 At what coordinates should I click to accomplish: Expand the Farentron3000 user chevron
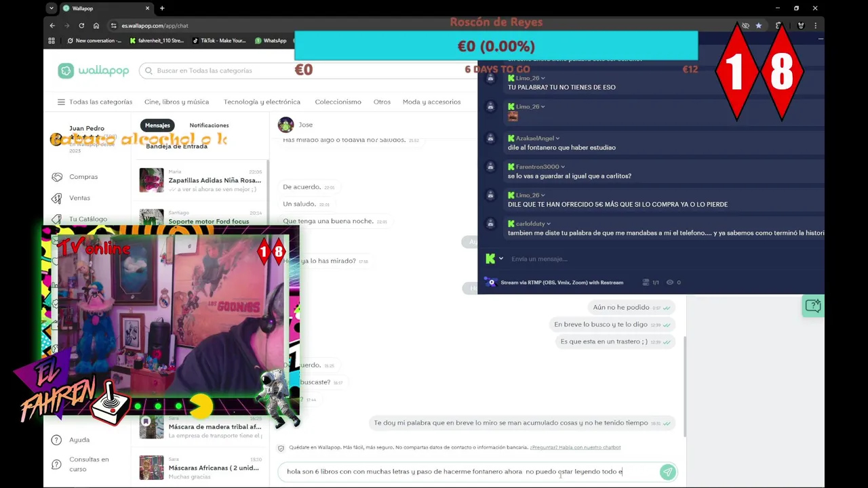click(x=563, y=167)
